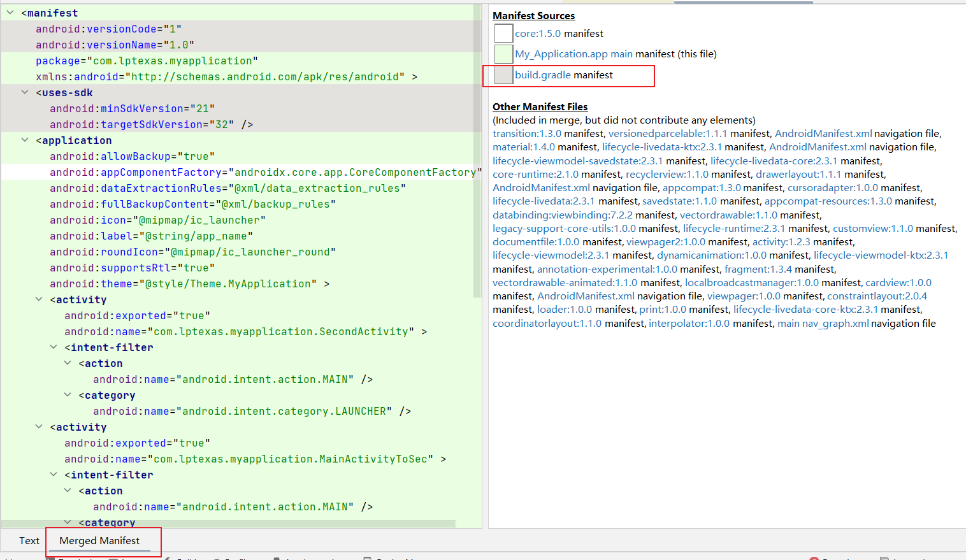Open the core:1.5.0 manifest link

coord(538,33)
